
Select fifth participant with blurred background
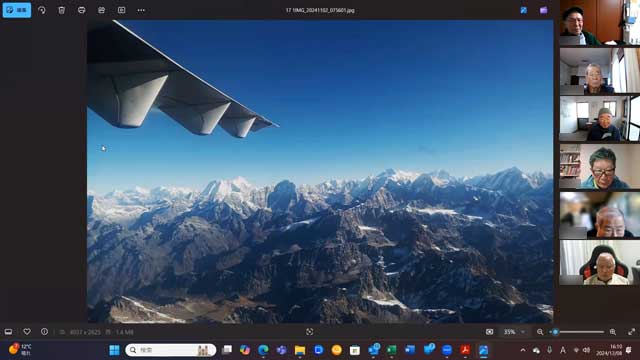(x=600, y=215)
